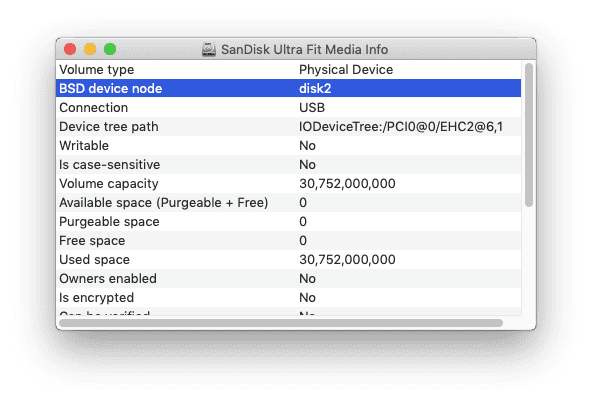Click the horizontal scrollbar thumb
This screenshot has width=592, height=404.
pyautogui.click(x=281, y=323)
